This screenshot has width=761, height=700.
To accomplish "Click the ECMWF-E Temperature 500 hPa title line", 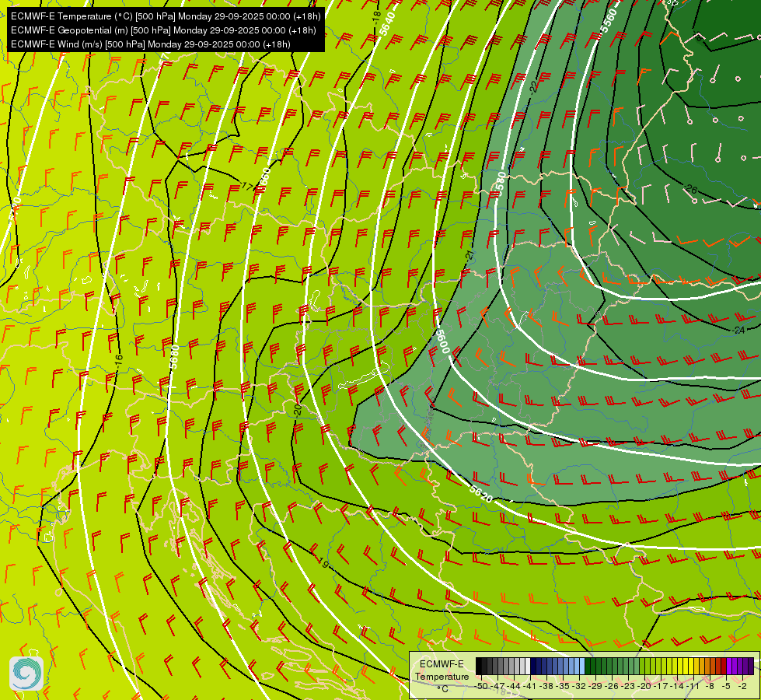I will (x=166, y=16).
